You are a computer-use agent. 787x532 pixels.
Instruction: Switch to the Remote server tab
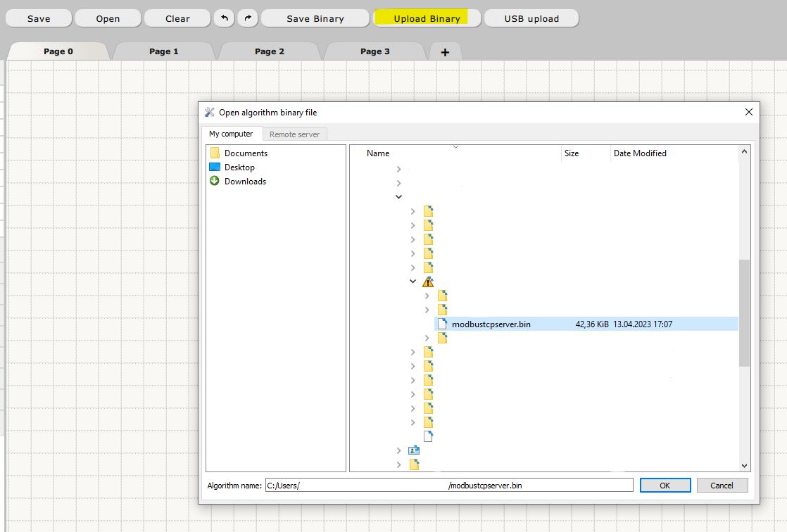(294, 134)
